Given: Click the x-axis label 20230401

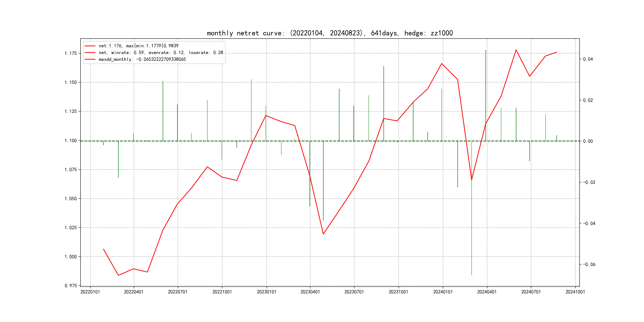Looking at the screenshot, I should click(310, 292).
